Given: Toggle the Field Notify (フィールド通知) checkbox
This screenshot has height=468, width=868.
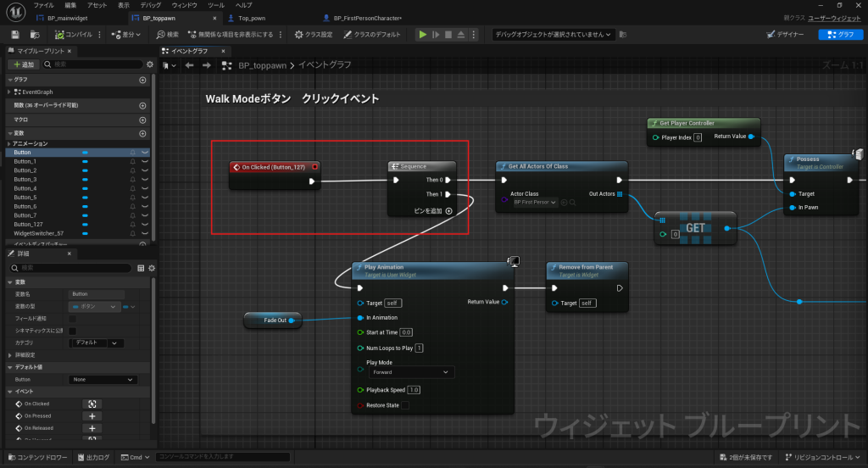Looking at the screenshot, I should click(x=72, y=318).
